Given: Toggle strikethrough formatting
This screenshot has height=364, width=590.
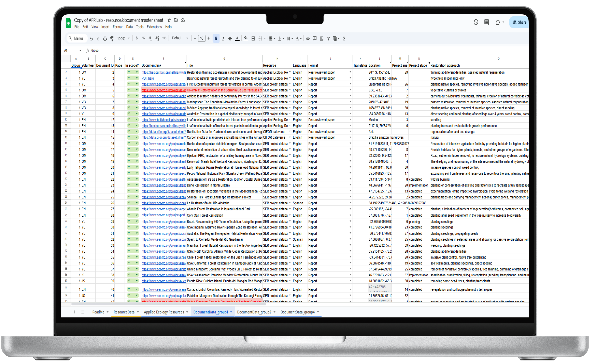Looking at the screenshot, I should 230,38.
